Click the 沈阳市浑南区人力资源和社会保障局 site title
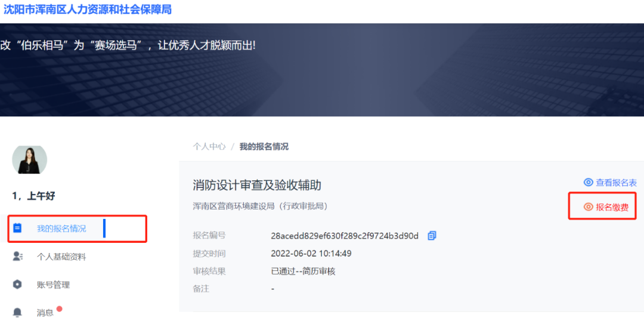 tap(88, 10)
